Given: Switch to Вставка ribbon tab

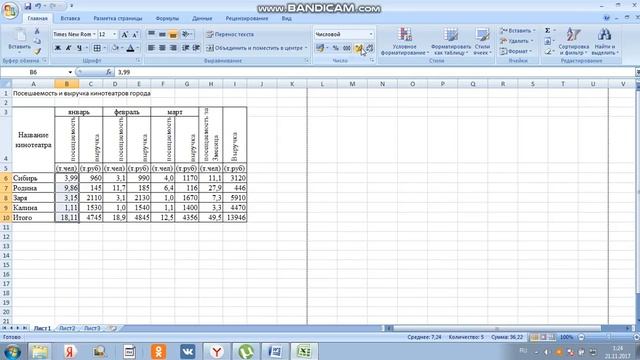Looking at the screenshot, I should [x=70, y=18].
